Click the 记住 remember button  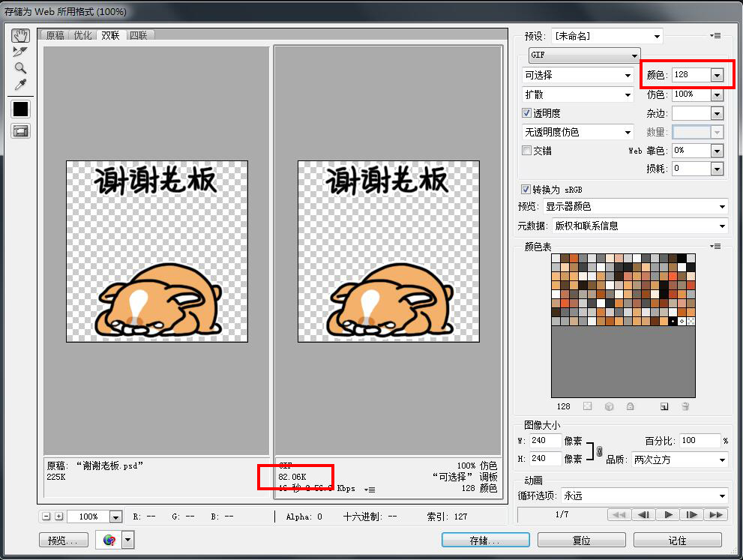click(678, 540)
